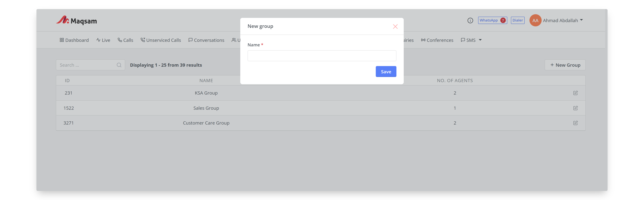Click the WhatsApp notifications button
Screen dimensions: 644x200
[492, 20]
